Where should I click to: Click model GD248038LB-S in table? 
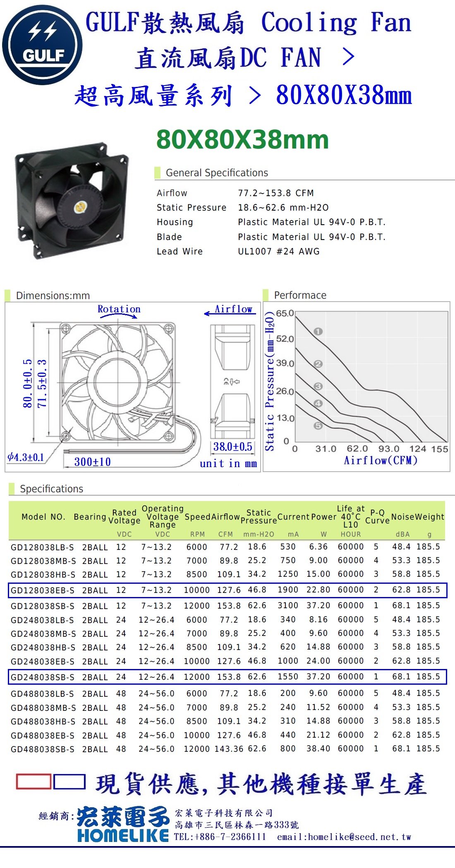point(42,620)
